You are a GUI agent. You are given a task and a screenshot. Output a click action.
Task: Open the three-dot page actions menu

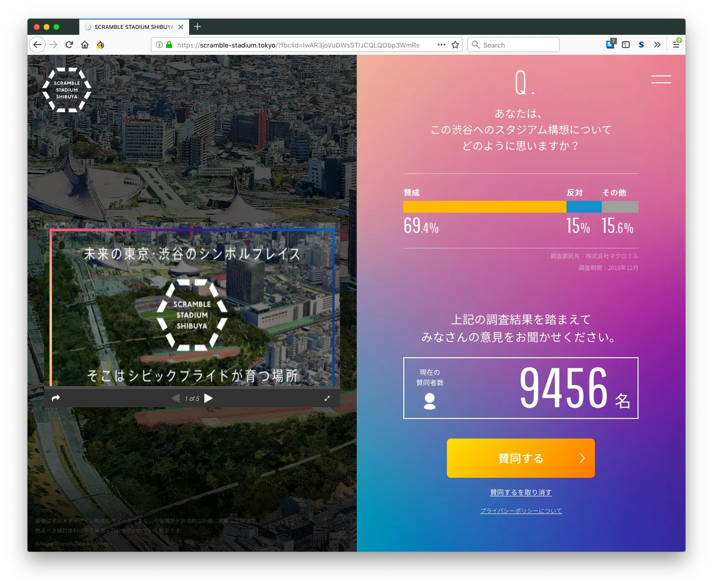(441, 45)
